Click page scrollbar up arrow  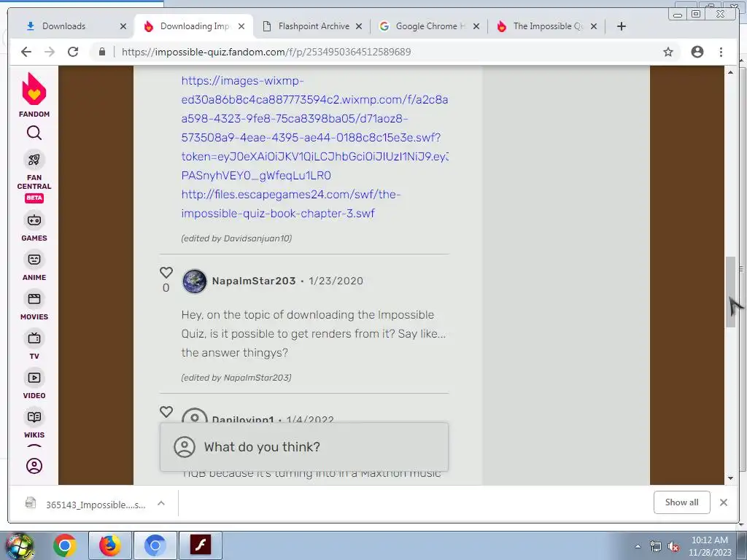[x=730, y=72]
